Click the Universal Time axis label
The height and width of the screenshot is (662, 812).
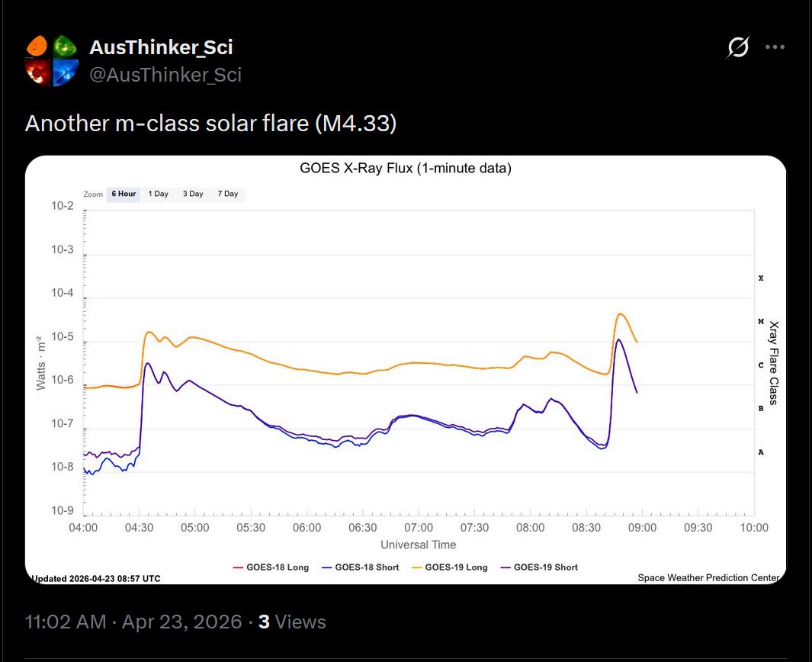coord(419,545)
